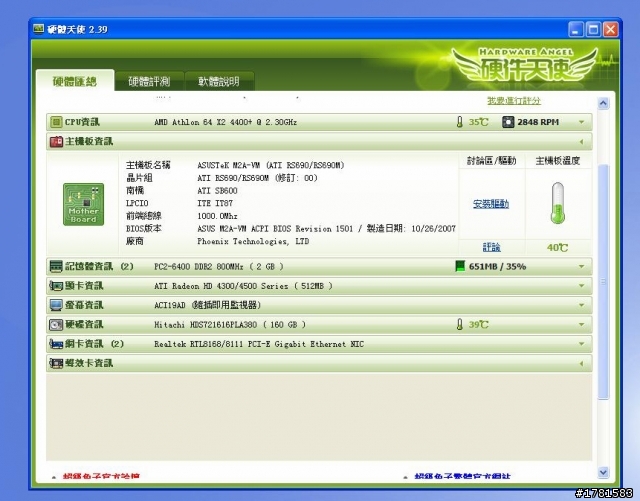This screenshot has height=501, width=640.
Task: Click the large Mother Board image
Action: point(83,204)
